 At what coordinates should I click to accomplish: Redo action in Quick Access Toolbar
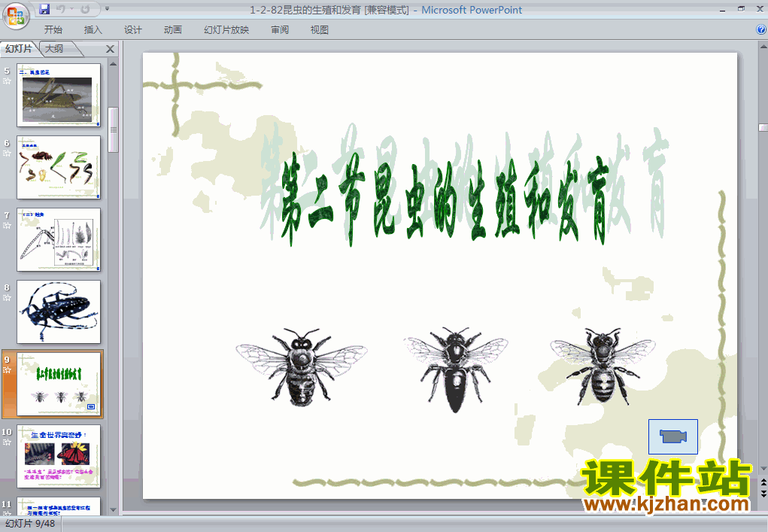[85, 9]
